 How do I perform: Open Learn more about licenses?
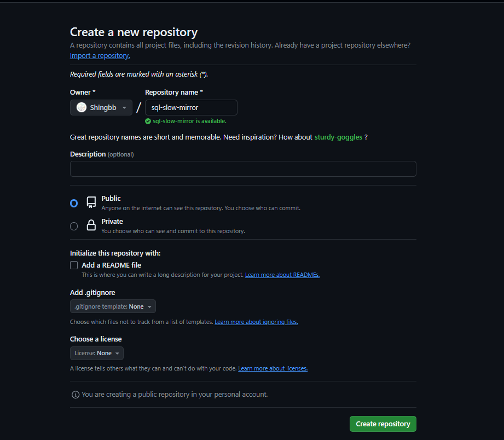click(273, 368)
